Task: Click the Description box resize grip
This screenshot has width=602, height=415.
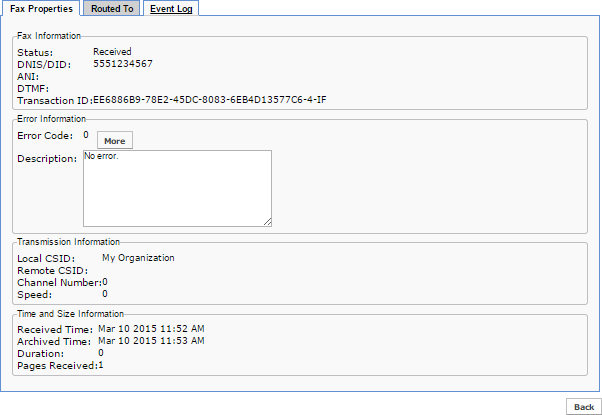Action: pyautogui.click(x=268, y=222)
